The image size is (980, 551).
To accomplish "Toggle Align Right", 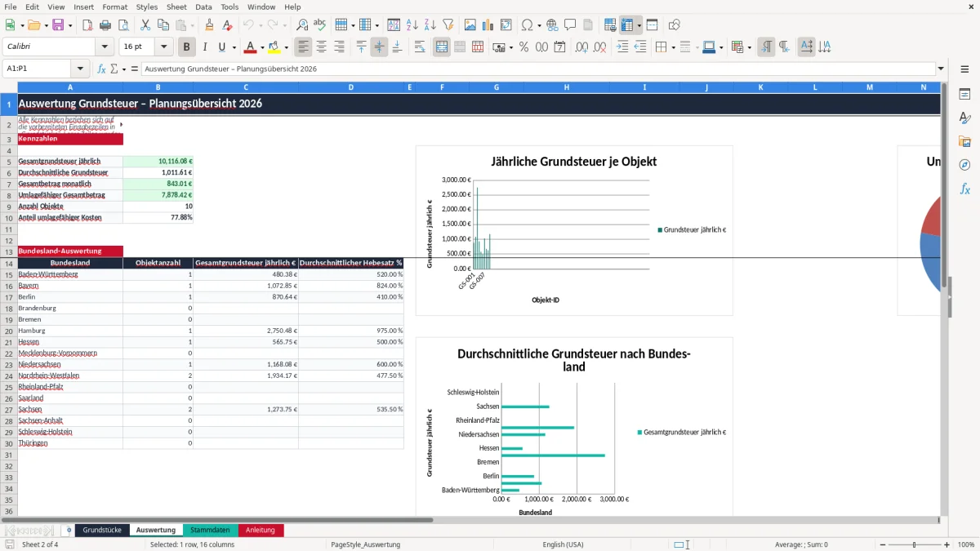I will 340,47.
